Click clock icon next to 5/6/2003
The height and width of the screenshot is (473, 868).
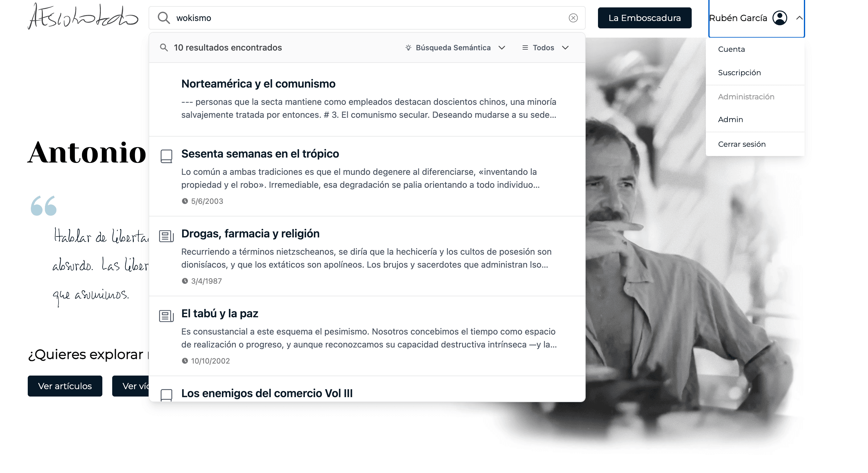click(x=185, y=201)
